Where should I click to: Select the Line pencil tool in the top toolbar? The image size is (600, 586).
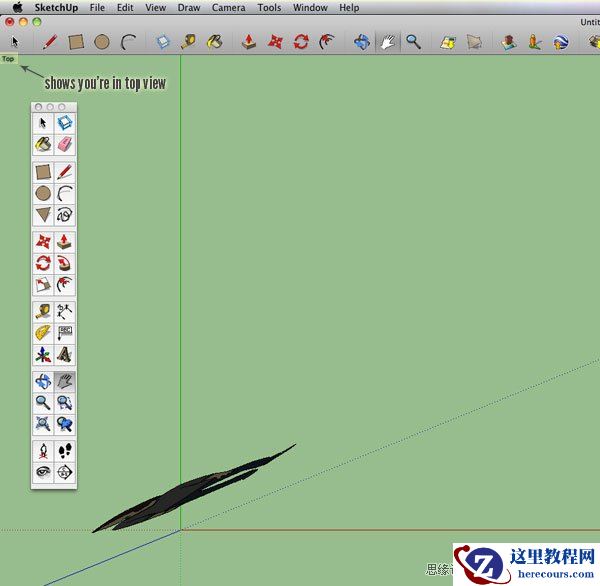pyautogui.click(x=50, y=42)
